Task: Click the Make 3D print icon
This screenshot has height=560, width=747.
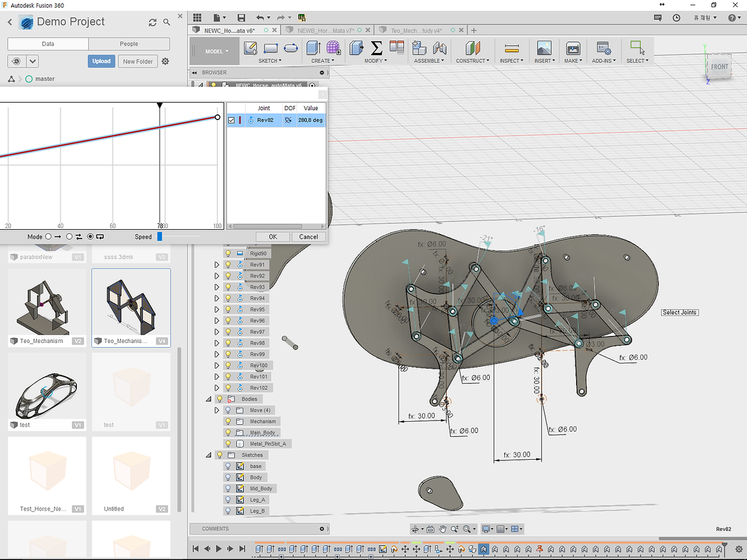Action: tap(573, 48)
